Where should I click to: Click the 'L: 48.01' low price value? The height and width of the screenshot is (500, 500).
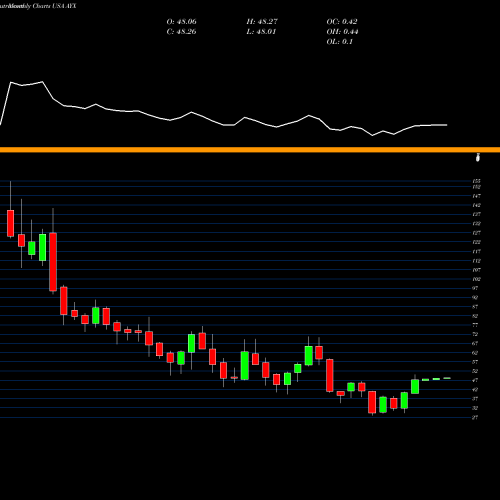click(x=261, y=32)
